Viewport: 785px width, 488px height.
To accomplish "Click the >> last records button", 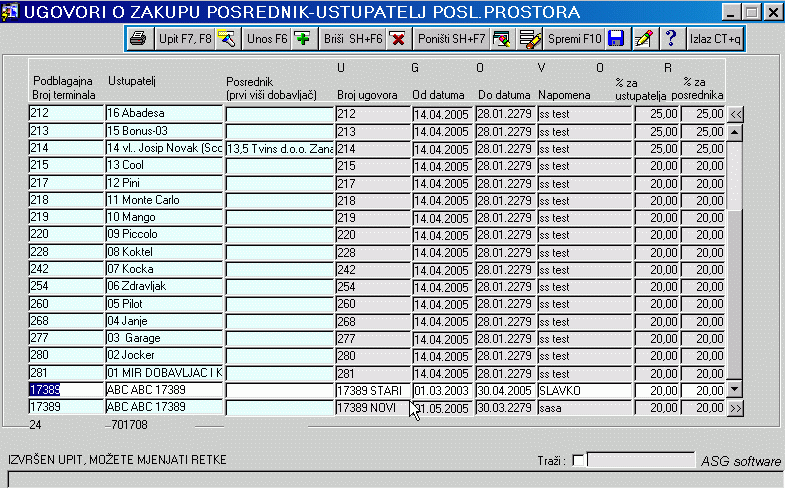I will 735,408.
